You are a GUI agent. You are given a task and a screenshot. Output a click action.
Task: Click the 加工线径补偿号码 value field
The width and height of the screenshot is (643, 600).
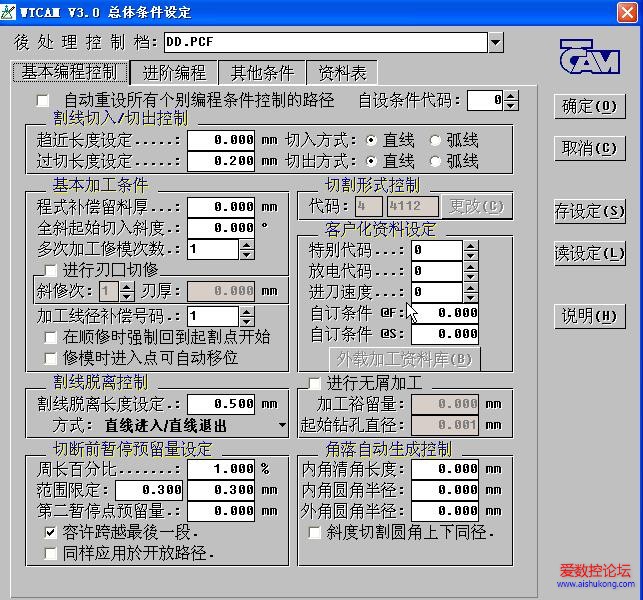(213, 316)
